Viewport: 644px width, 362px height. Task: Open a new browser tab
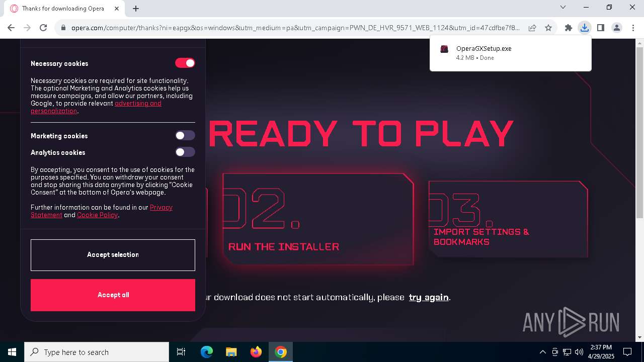136,9
